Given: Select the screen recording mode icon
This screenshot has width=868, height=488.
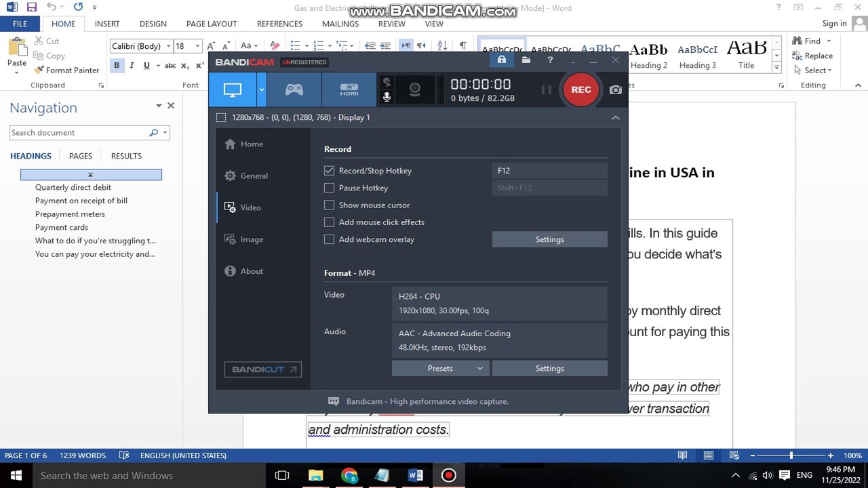Looking at the screenshot, I should (x=233, y=89).
